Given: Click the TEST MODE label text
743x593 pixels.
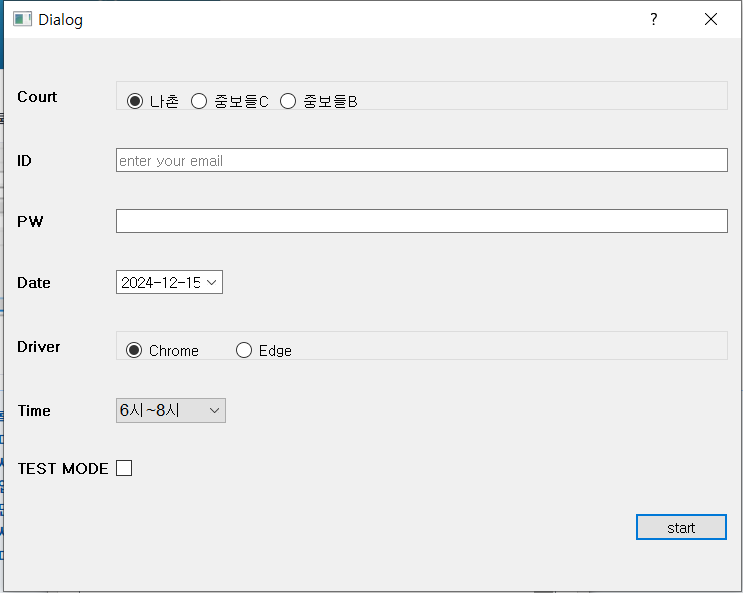Looking at the screenshot, I should point(62,468).
